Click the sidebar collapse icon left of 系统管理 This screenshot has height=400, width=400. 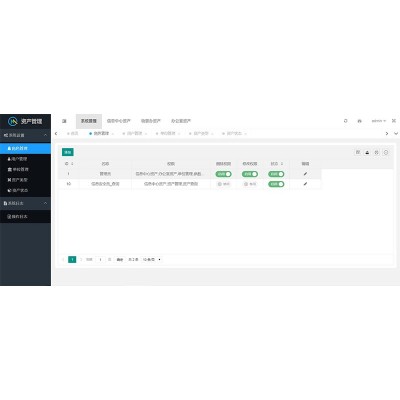pos(64,121)
